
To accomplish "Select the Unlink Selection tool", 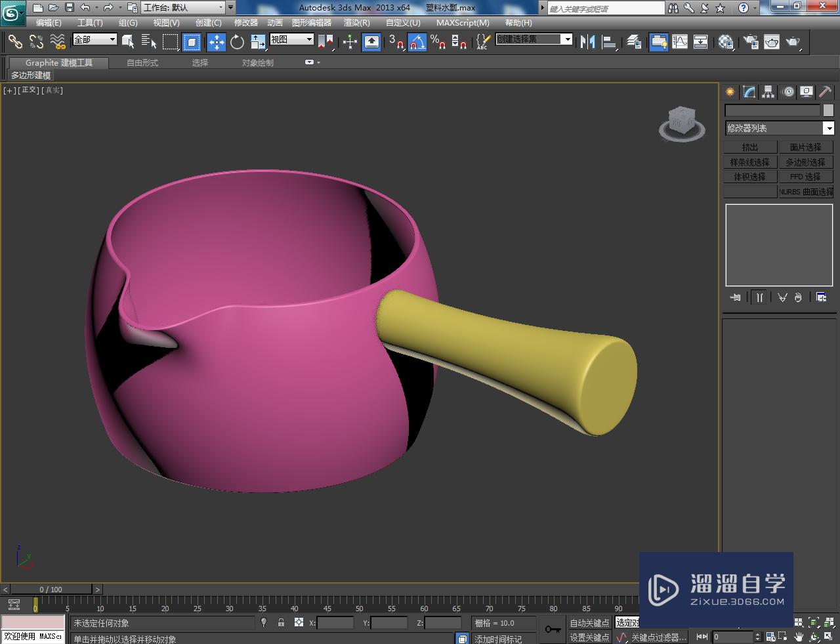I will (37, 42).
